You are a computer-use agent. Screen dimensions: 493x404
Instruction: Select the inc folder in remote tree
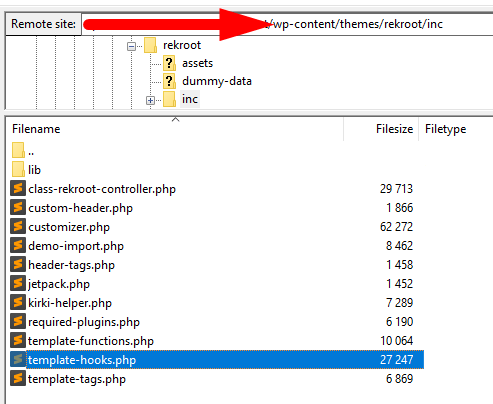(190, 99)
